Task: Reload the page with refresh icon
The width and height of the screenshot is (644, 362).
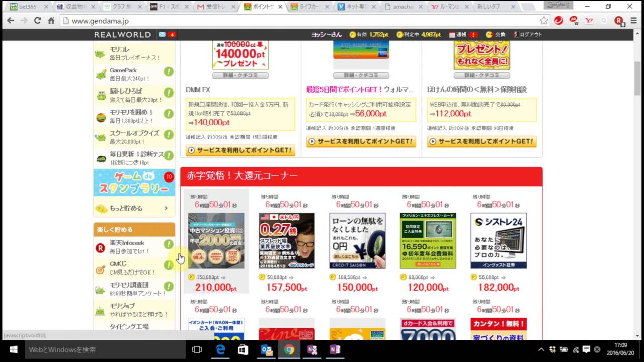Action: tap(37, 21)
